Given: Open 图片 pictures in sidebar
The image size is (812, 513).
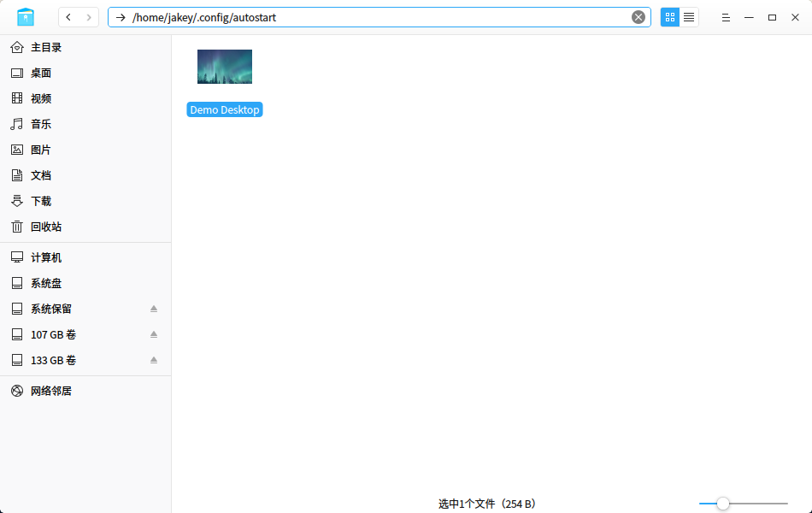Looking at the screenshot, I should point(85,150).
